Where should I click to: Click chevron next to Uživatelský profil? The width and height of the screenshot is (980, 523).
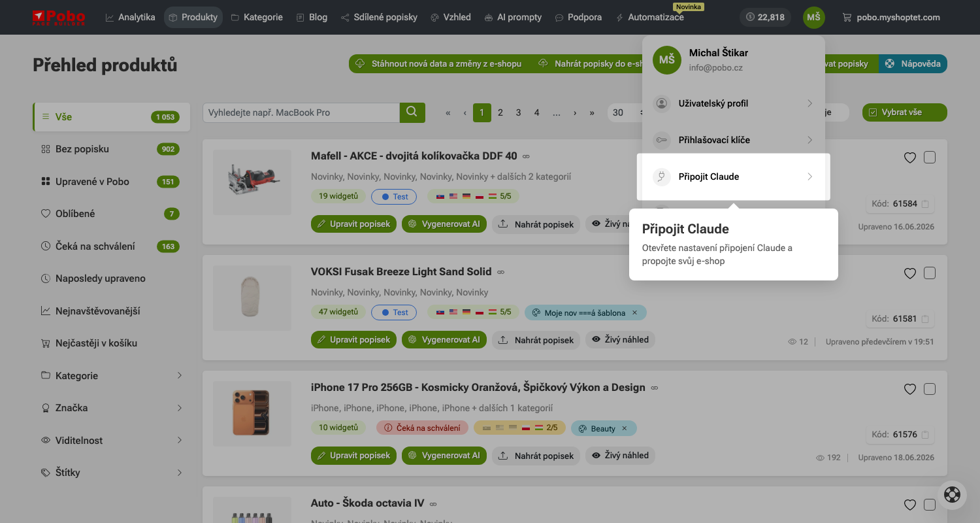(x=809, y=103)
